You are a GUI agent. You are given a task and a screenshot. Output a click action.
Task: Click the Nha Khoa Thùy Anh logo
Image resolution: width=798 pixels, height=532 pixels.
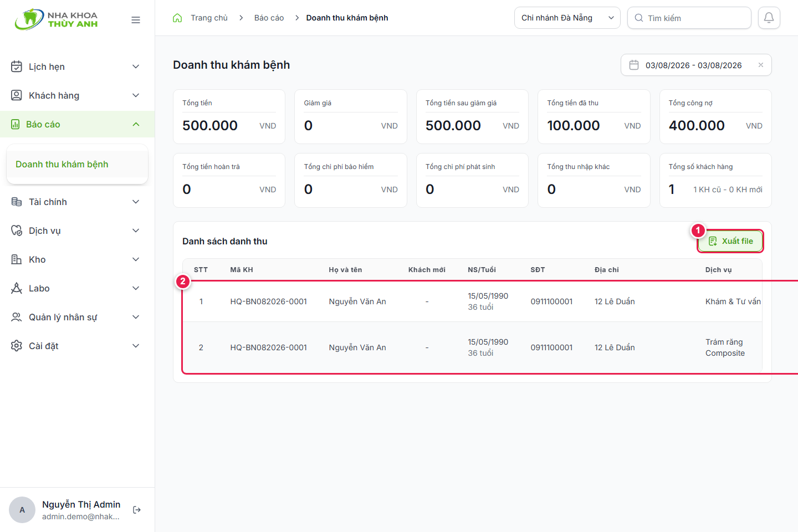pyautogui.click(x=56, y=19)
